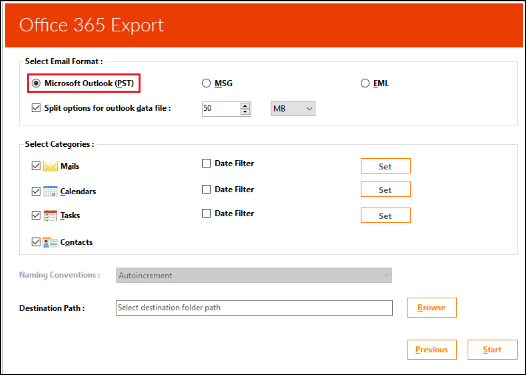The width and height of the screenshot is (526, 375).
Task: Click the Start button
Action: pos(492,350)
